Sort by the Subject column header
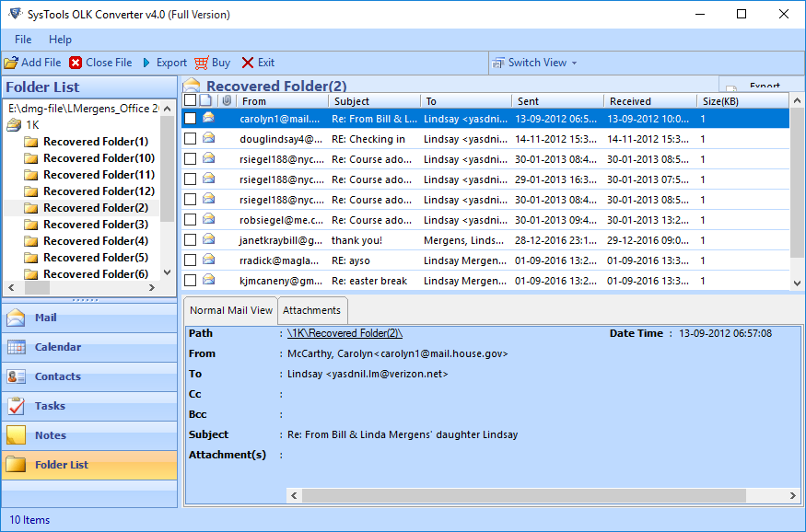806x532 pixels. [x=375, y=101]
